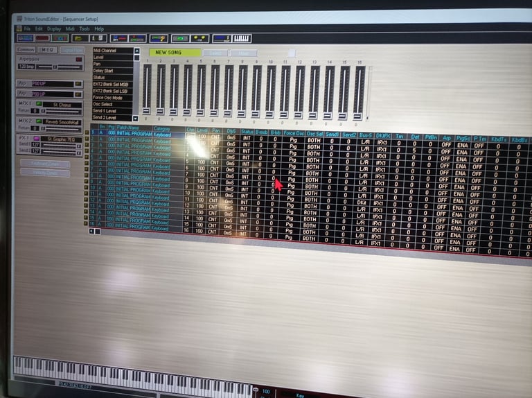Open the MFX 1 St. Chorus effect selector
This screenshot has width=532, height=398.
click(62, 105)
